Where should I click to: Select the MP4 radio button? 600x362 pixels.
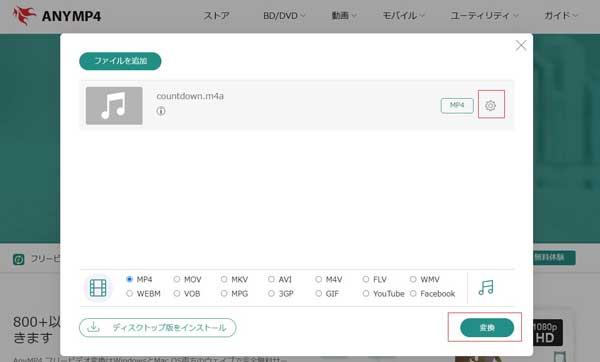click(x=129, y=279)
